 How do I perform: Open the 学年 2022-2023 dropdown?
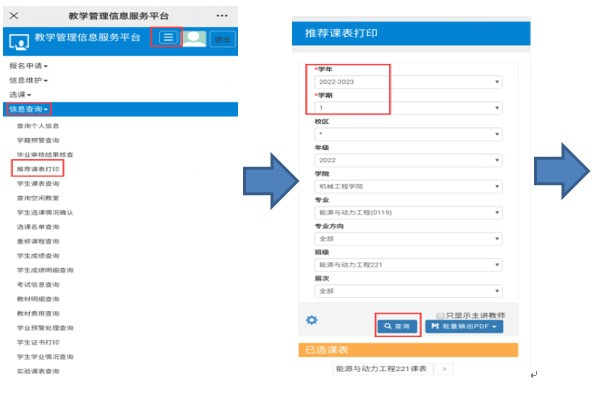(x=408, y=82)
